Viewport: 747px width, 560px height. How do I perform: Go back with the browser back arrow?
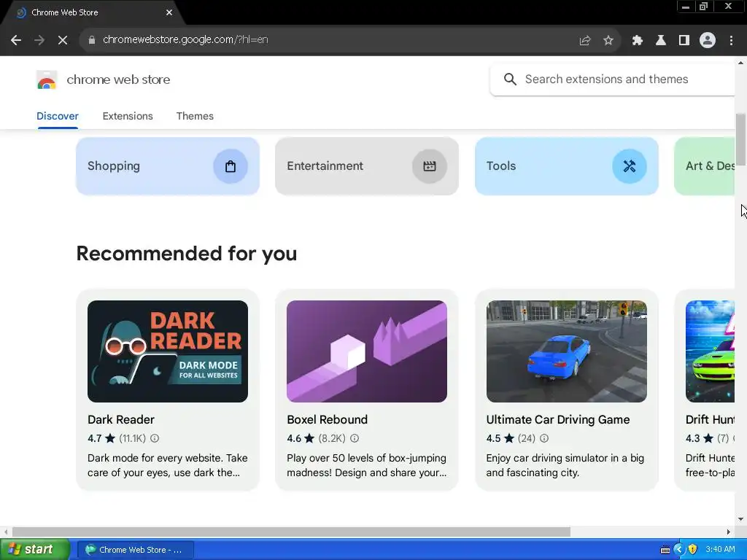pyautogui.click(x=16, y=41)
